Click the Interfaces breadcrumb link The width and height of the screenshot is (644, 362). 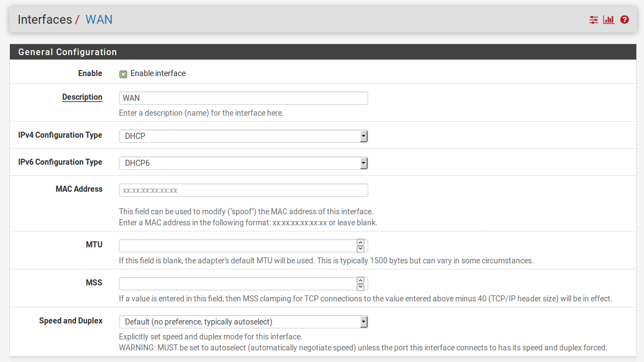click(45, 19)
